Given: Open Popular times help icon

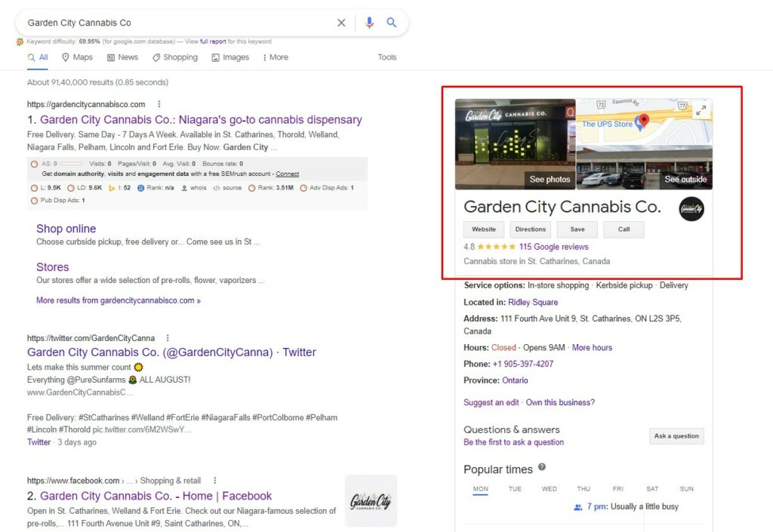Looking at the screenshot, I should [542, 467].
